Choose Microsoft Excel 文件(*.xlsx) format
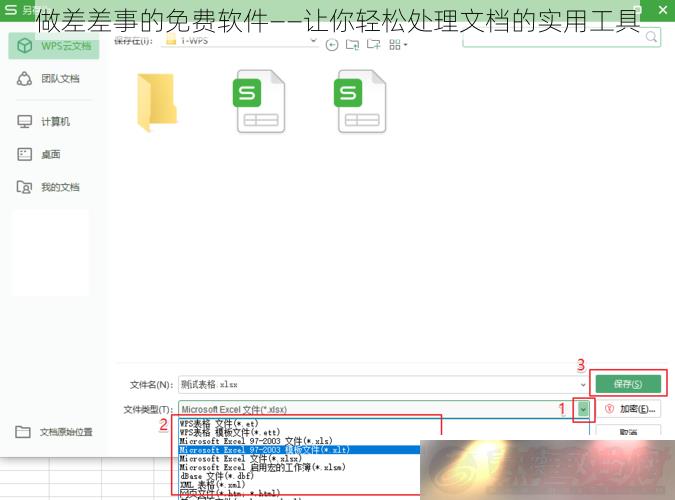This screenshot has width=675, height=500. click(299, 459)
